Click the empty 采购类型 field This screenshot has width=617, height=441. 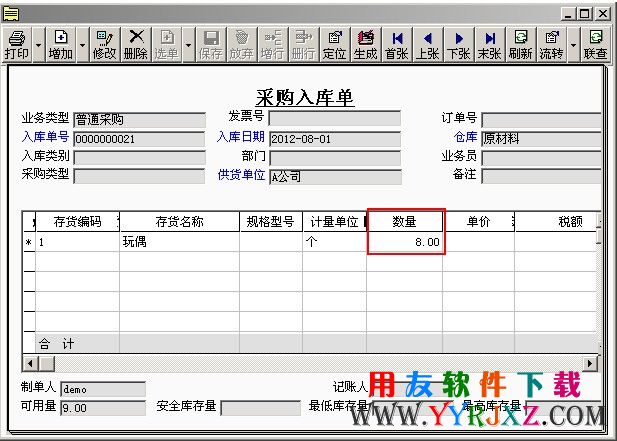(x=140, y=176)
